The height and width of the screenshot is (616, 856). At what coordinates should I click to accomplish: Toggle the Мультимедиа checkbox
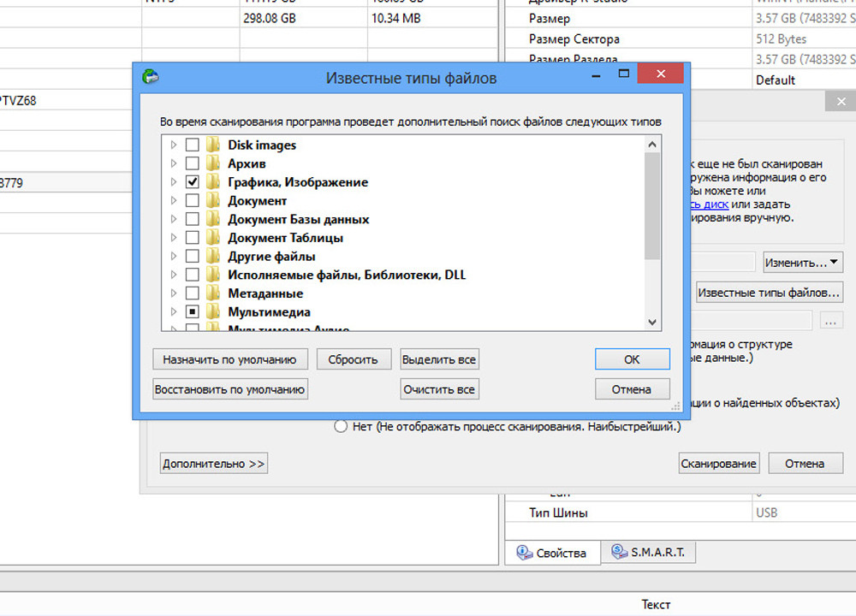click(x=193, y=312)
